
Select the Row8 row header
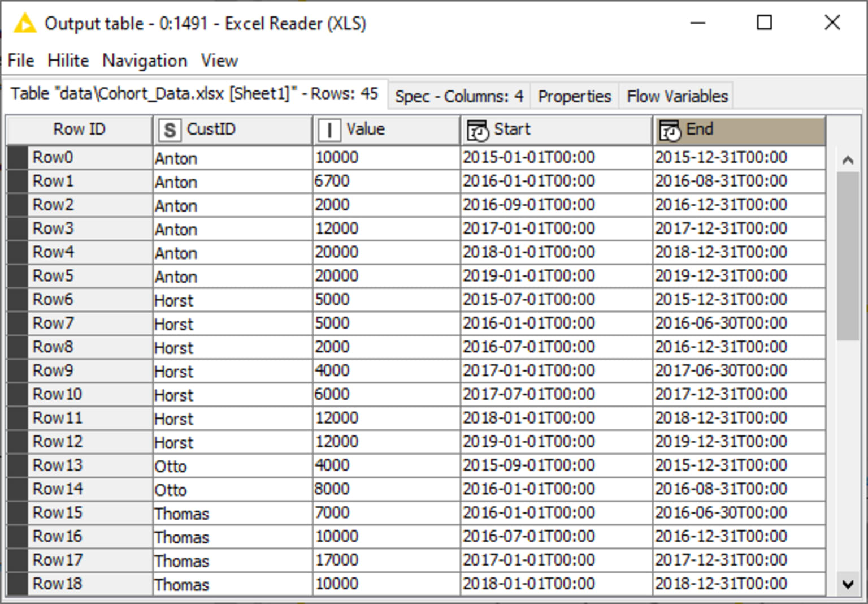coord(79,347)
